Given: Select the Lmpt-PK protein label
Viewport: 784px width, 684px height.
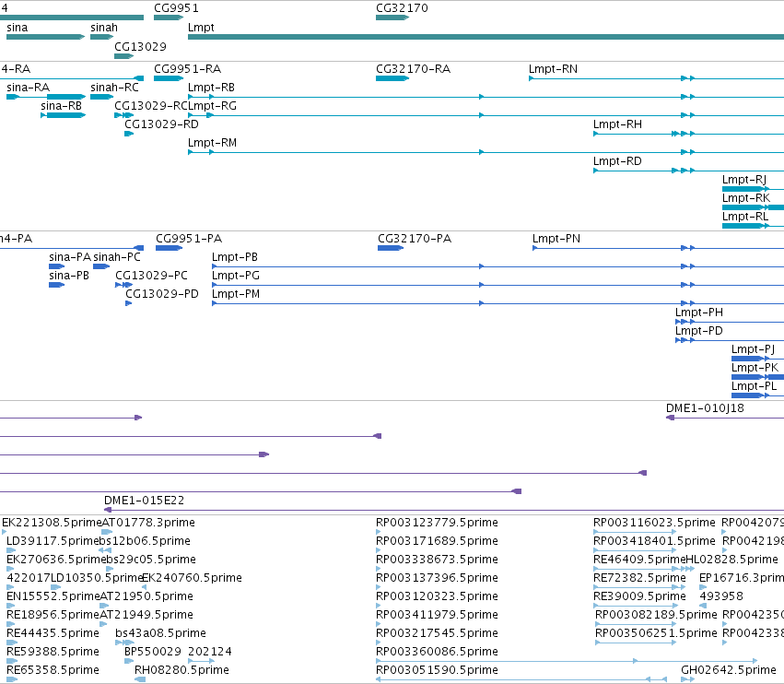Looking at the screenshot, I should pos(755,368).
